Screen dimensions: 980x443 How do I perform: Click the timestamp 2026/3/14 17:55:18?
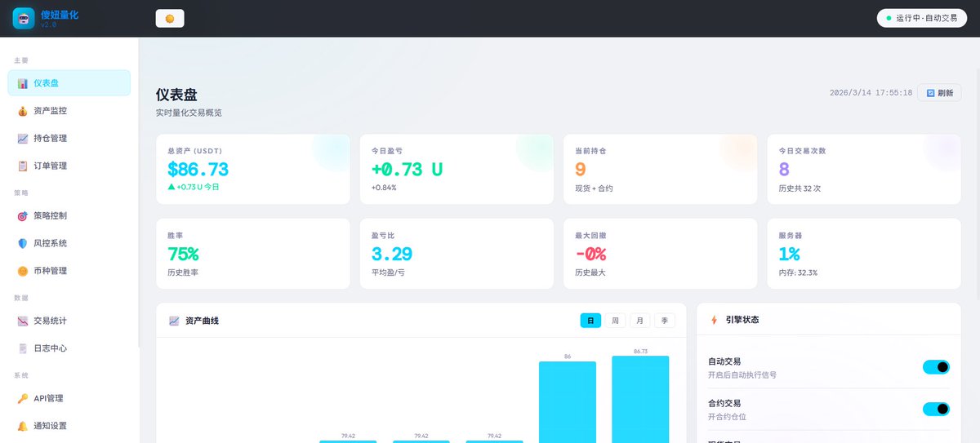871,93
